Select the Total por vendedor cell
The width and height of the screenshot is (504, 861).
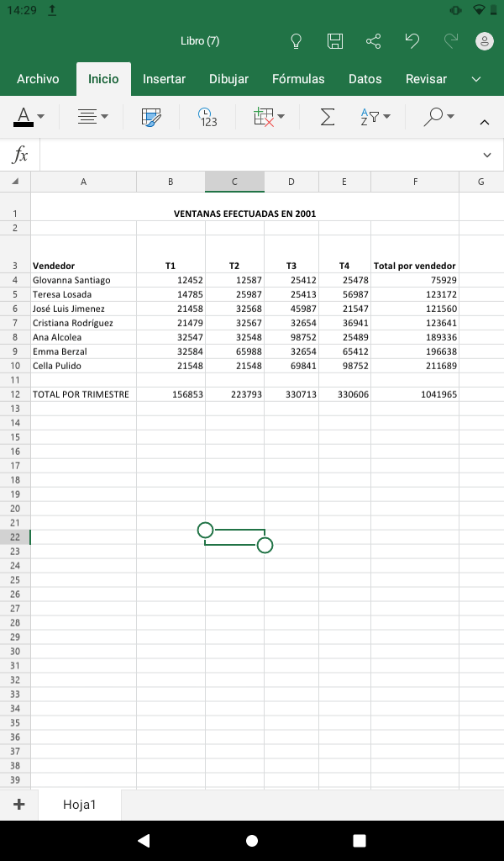(x=415, y=254)
